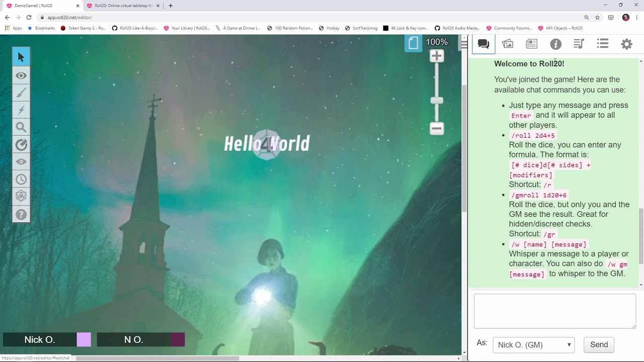Open the Token Stamp 2 bookmark
The width and height of the screenshot is (644, 362).
pyautogui.click(x=83, y=28)
